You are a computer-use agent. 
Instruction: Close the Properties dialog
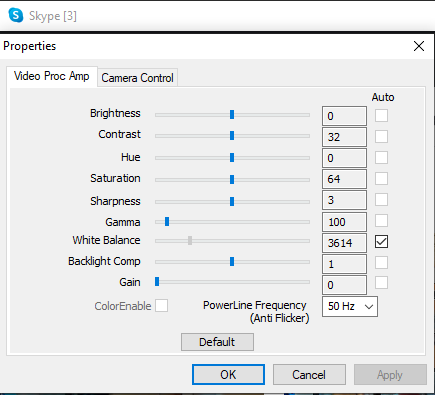(x=419, y=46)
